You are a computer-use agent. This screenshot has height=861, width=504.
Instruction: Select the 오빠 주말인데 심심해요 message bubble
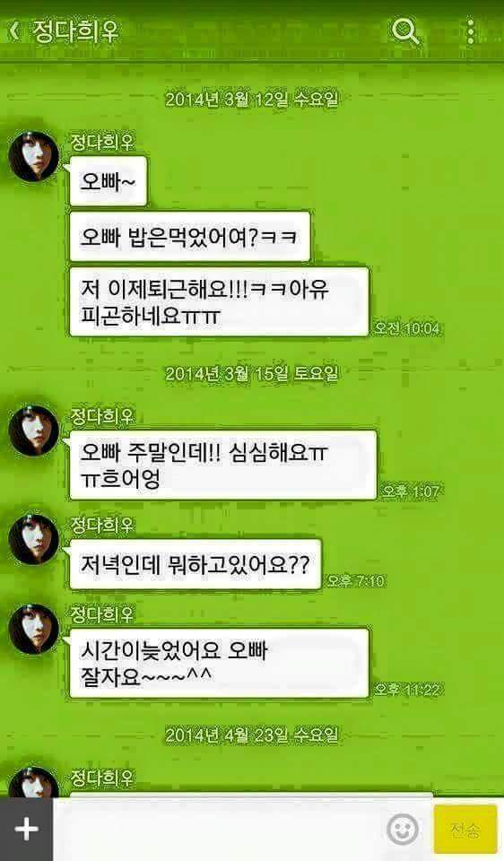click(x=223, y=465)
